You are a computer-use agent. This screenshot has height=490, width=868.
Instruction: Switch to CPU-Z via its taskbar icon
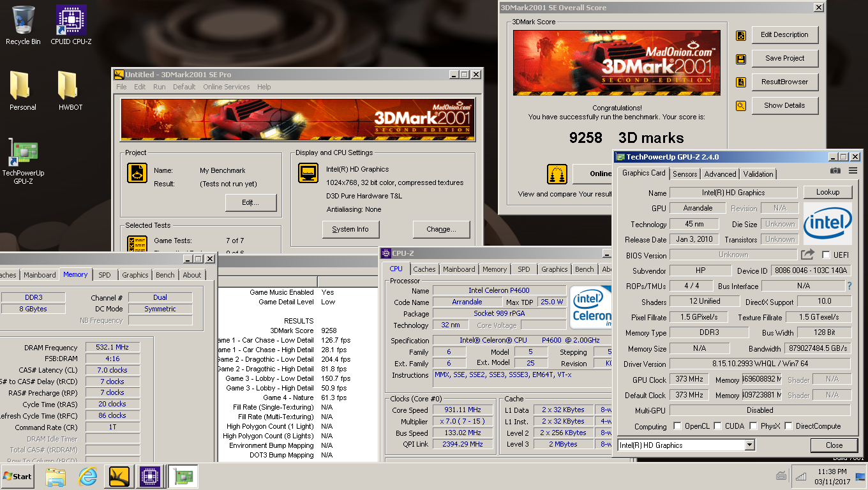pos(149,476)
